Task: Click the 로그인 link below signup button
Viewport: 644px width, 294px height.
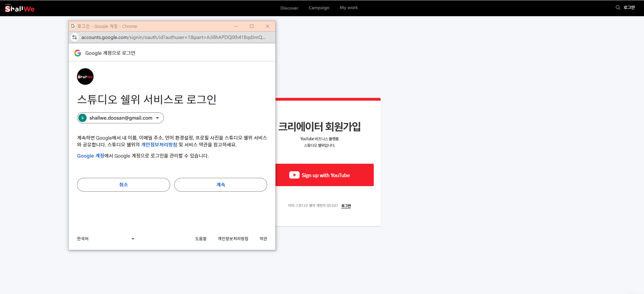Action: [x=346, y=206]
